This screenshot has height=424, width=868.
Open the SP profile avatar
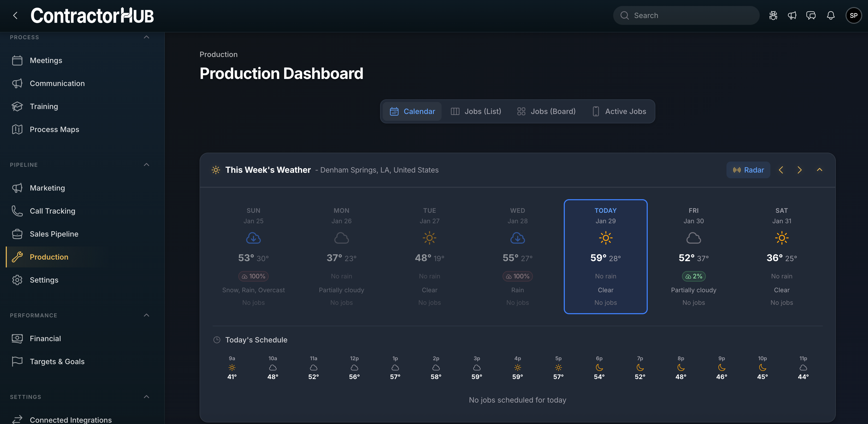pos(854,15)
